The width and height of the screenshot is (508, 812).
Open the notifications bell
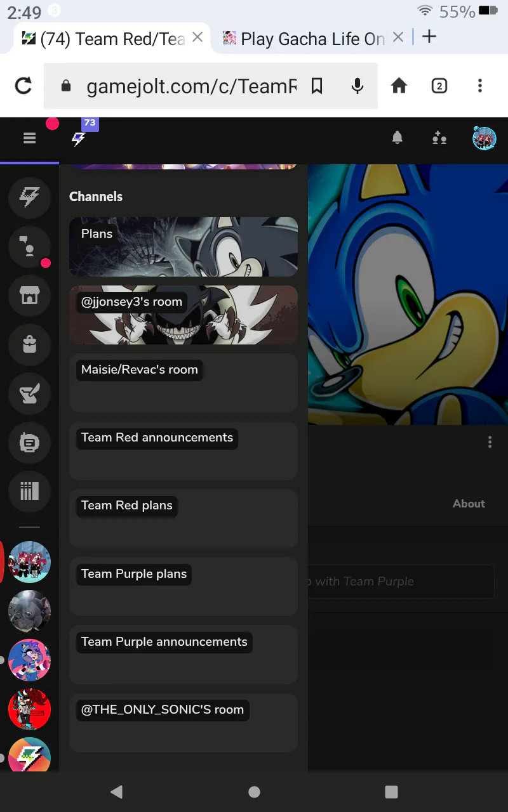click(398, 138)
